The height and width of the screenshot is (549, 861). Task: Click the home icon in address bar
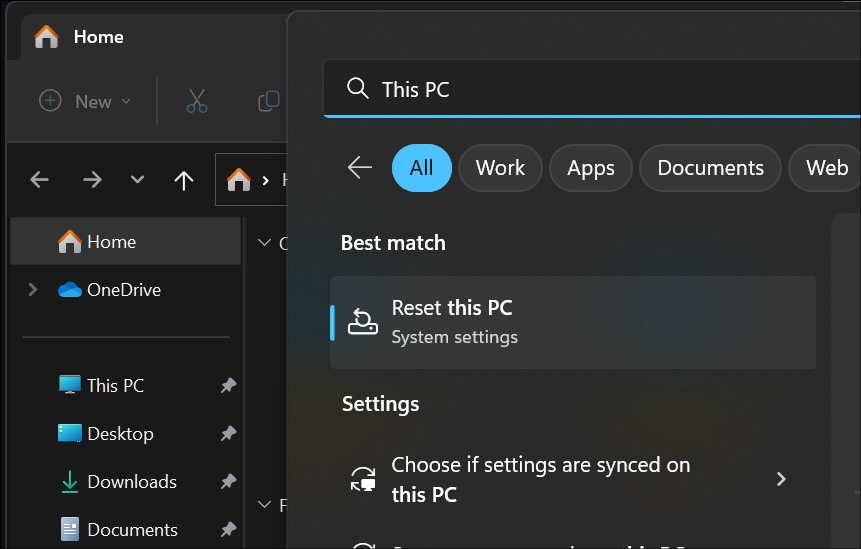tap(239, 180)
